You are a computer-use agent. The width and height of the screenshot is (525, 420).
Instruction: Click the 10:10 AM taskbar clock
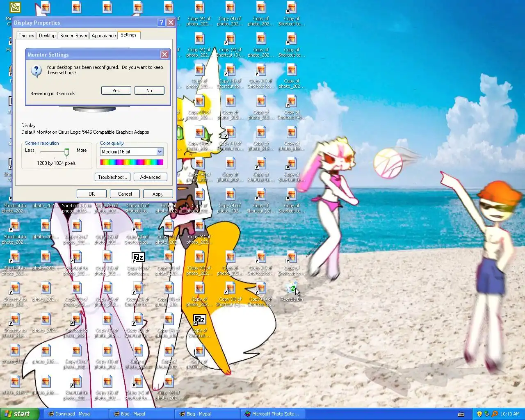[x=510, y=414]
